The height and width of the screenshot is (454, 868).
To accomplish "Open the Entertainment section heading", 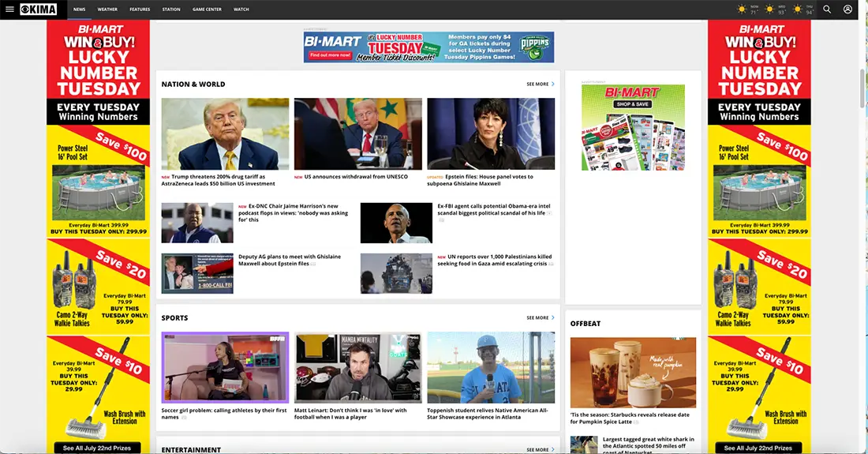I will click(191, 449).
